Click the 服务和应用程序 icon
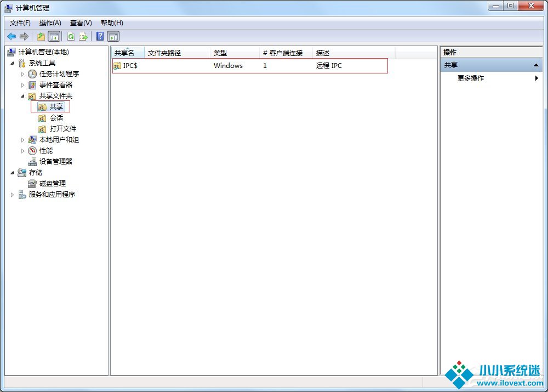This screenshot has height=392, width=548. pos(22,195)
